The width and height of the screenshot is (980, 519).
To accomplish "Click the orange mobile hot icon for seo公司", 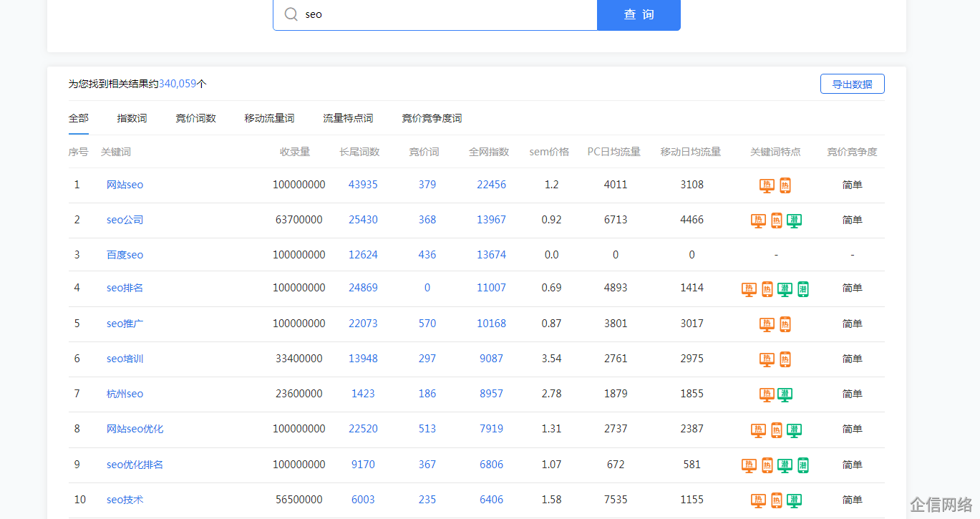I will point(776,220).
